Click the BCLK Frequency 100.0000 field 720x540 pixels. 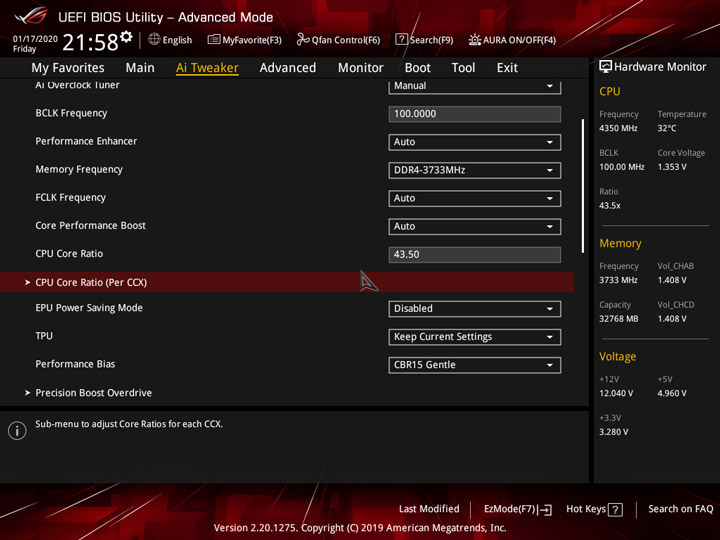click(x=474, y=114)
